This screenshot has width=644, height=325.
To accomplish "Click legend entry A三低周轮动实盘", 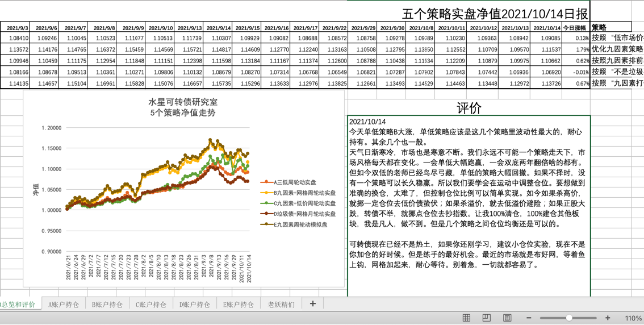I will point(295,182).
